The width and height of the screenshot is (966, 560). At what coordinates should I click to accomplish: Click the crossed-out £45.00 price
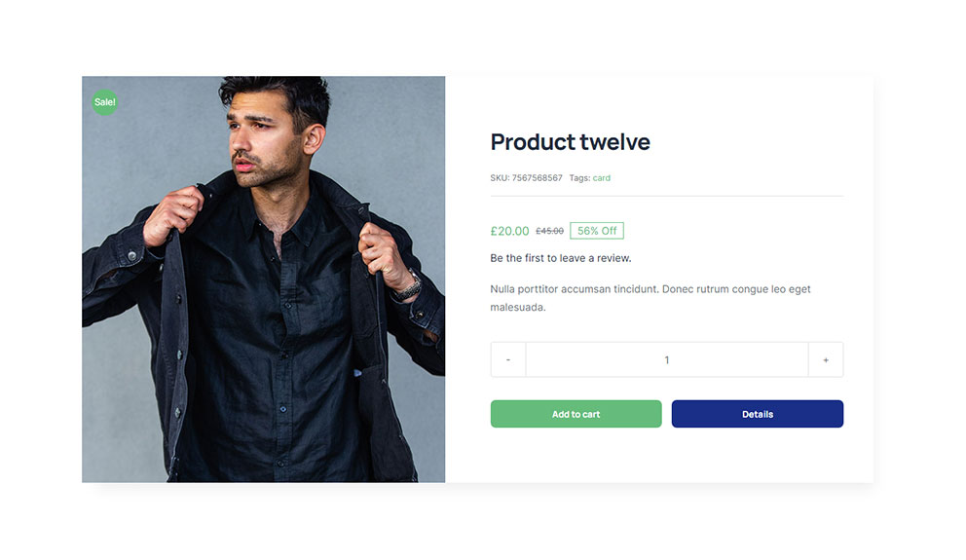pyautogui.click(x=549, y=232)
